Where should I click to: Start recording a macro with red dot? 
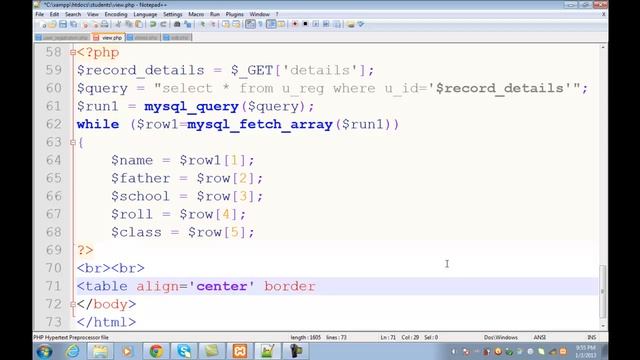tap(295, 24)
